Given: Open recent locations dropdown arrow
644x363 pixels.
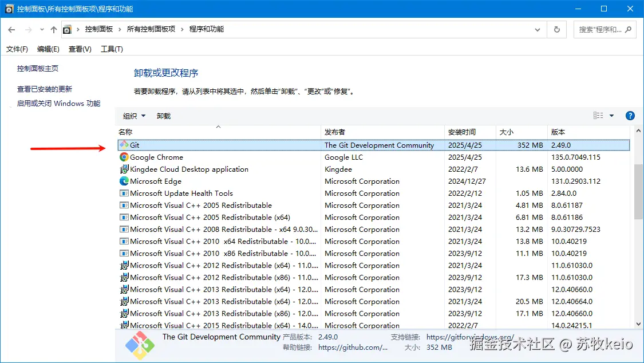Looking at the screenshot, I should [42, 30].
